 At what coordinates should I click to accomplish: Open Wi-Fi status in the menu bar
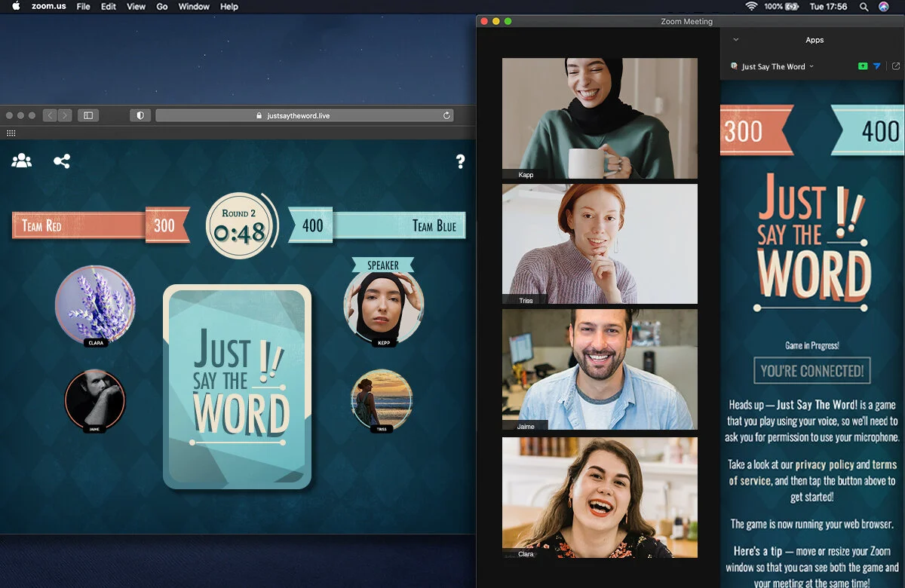click(751, 6)
